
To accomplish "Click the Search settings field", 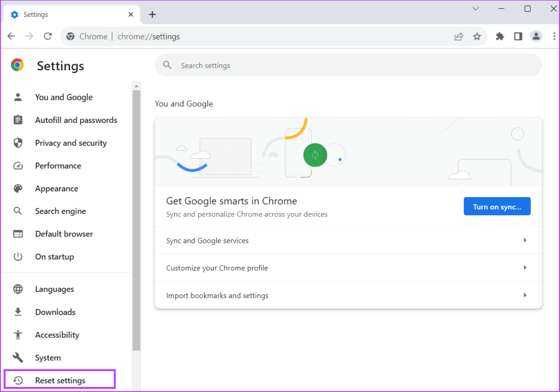I will coord(351,65).
